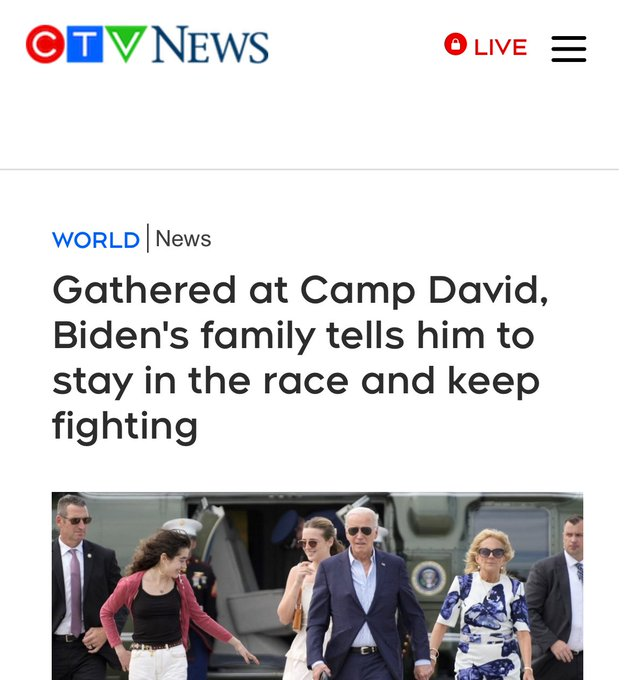
Task: Open the article photo in front of the helicopter
Action: tap(317, 586)
